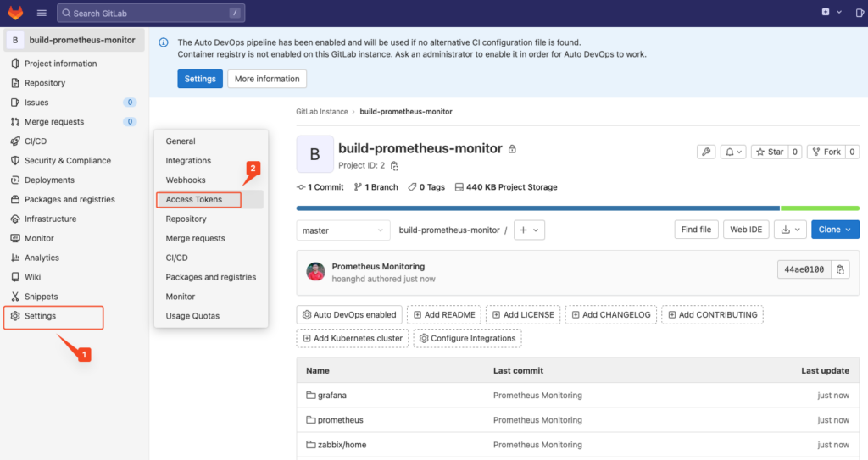868x460 pixels.
Task: Click Add CONTRIBUTING button
Action: [712, 314]
